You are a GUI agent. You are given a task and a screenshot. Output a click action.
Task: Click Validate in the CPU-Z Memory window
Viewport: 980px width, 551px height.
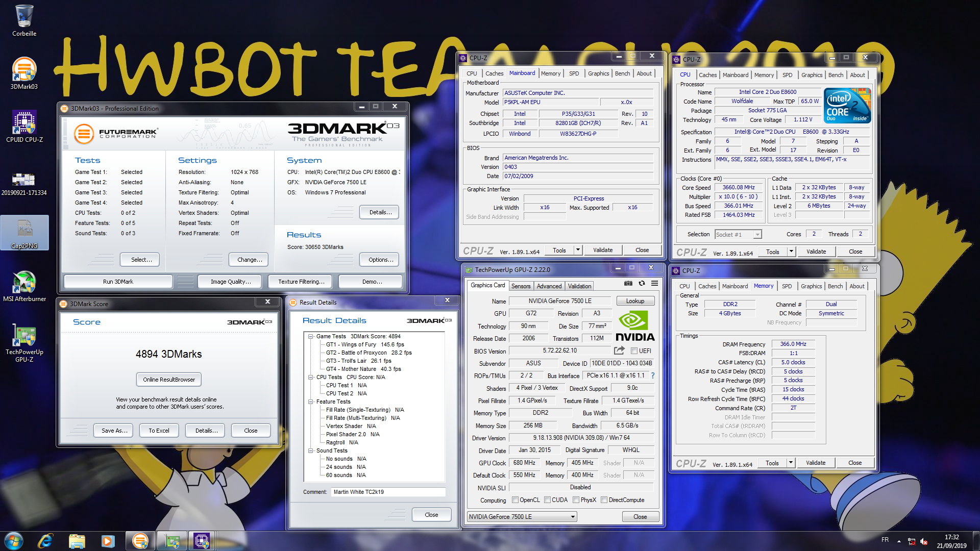pyautogui.click(x=816, y=463)
